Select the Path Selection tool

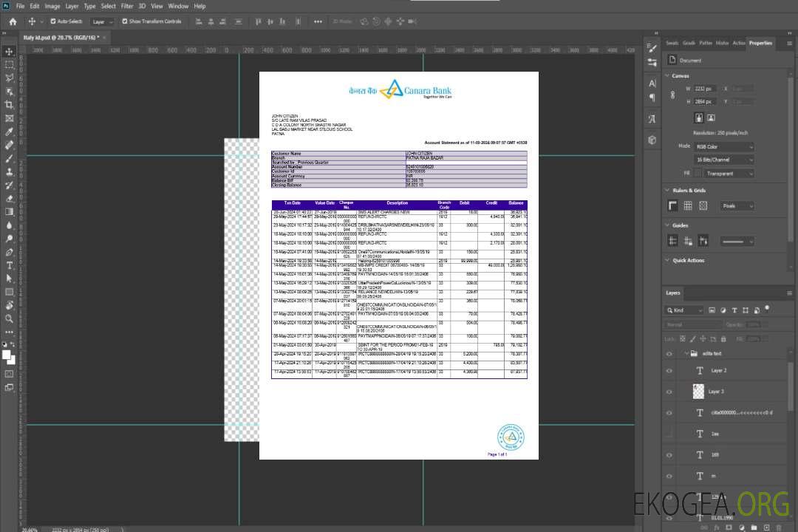point(9,279)
